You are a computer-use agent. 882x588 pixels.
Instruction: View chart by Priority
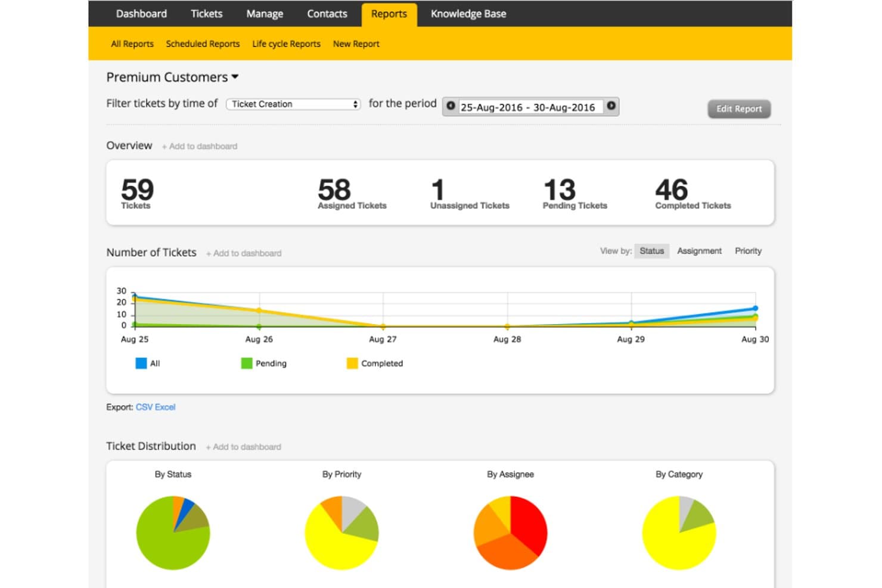click(x=748, y=251)
